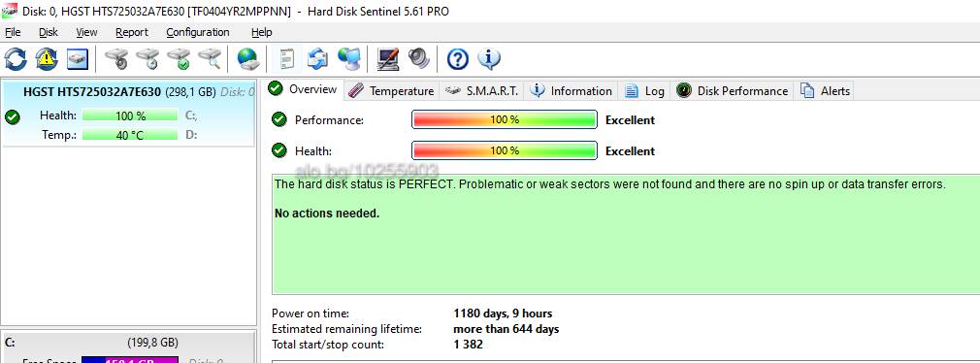The height and width of the screenshot is (363, 980).
Task: Click the blue refresh arrows toolbar icon
Action: click(x=16, y=59)
